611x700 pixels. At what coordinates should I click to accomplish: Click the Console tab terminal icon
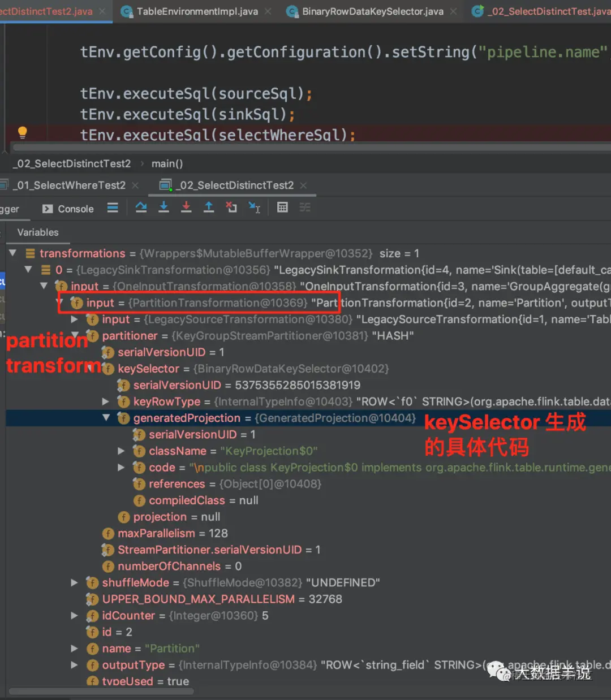click(x=48, y=209)
